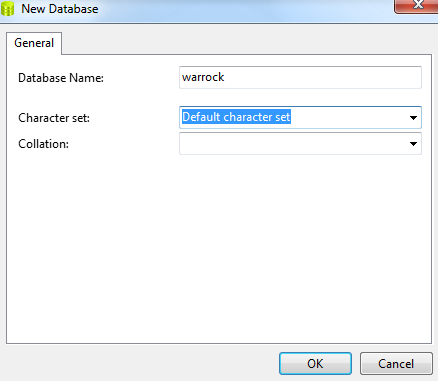Click the 'Character set:' label
Image resolution: width=438 pixels, height=381 pixels.
click(x=54, y=118)
